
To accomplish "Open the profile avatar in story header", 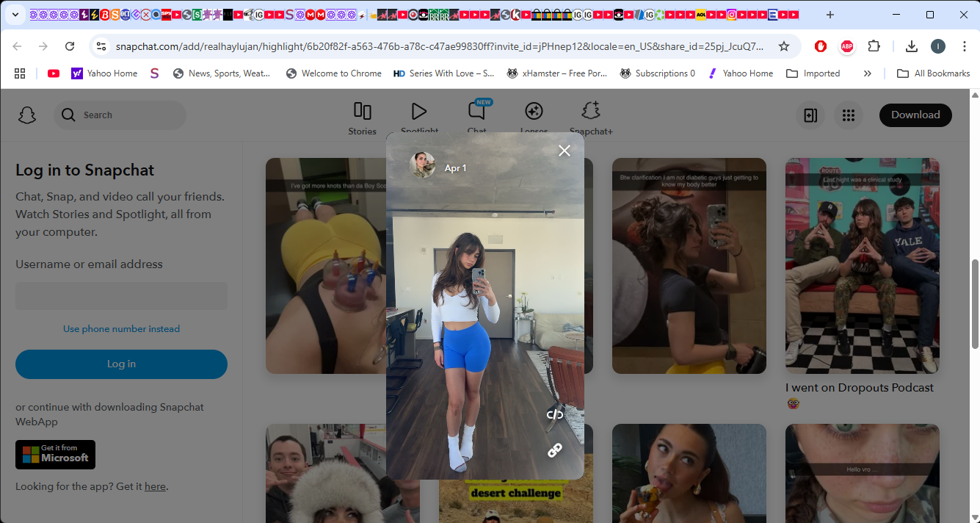I will [x=422, y=165].
